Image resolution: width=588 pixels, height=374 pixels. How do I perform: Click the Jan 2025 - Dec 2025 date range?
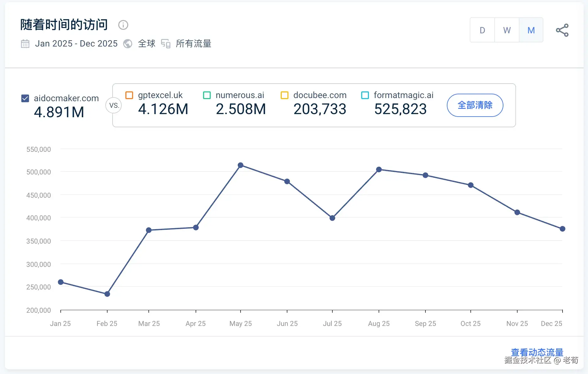[x=76, y=44]
